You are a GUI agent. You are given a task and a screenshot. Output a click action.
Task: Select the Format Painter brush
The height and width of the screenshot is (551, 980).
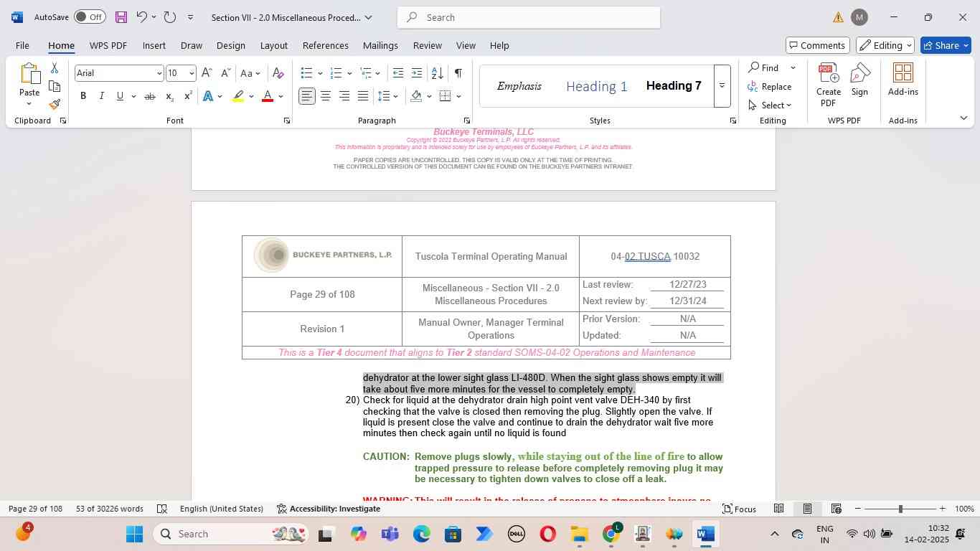[x=55, y=105]
